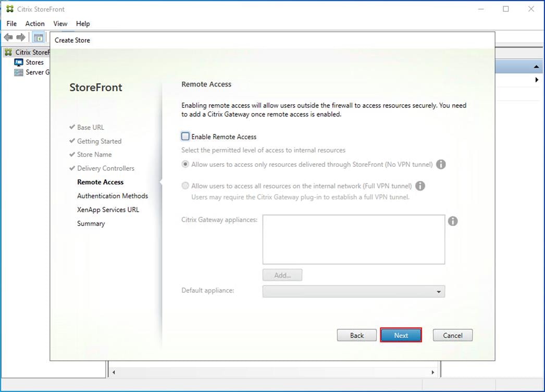The image size is (545, 392).
Task: Click the Getting Started wizard step
Action: [99, 141]
